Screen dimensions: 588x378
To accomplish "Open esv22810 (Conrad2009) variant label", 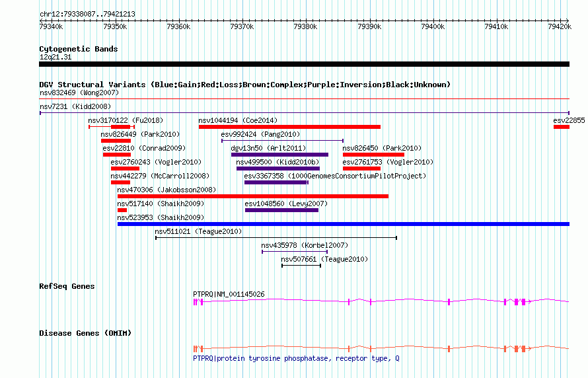I will point(145,148).
